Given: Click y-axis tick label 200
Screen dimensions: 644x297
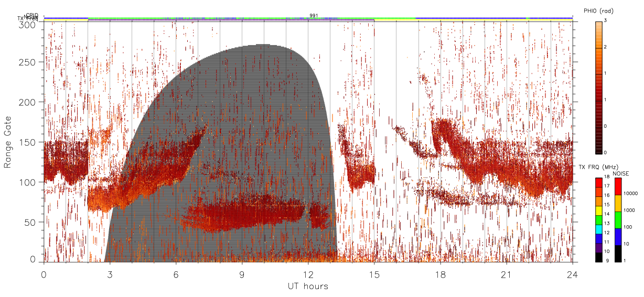Looking at the screenshot, I should pos(26,102).
